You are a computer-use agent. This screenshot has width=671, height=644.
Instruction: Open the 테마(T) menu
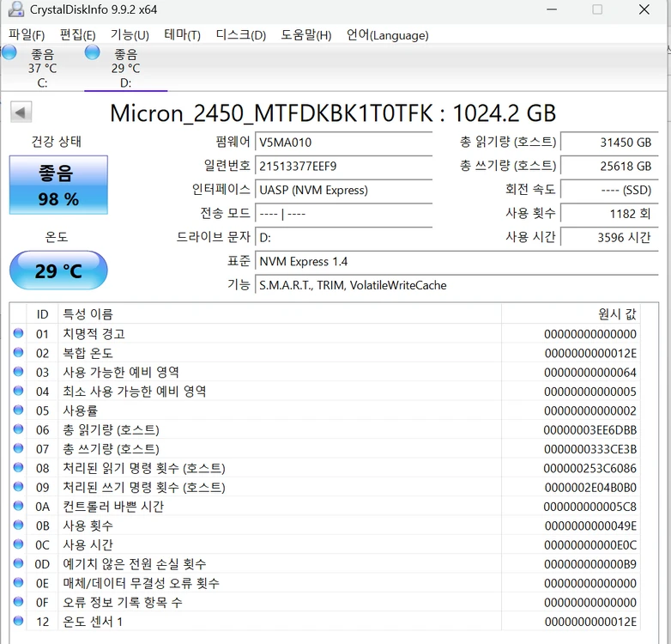(x=182, y=34)
